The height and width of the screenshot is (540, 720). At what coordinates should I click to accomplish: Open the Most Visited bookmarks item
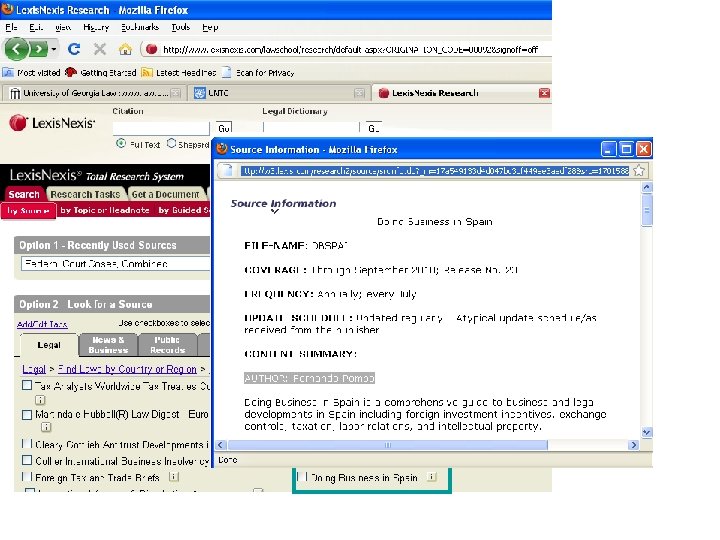point(32,73)
